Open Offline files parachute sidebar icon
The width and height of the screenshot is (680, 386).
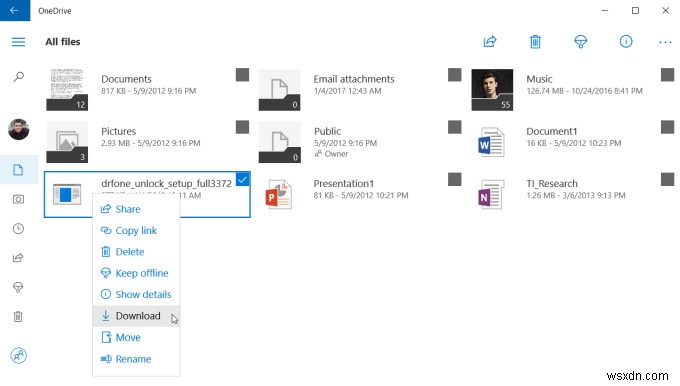pos(18,287)
